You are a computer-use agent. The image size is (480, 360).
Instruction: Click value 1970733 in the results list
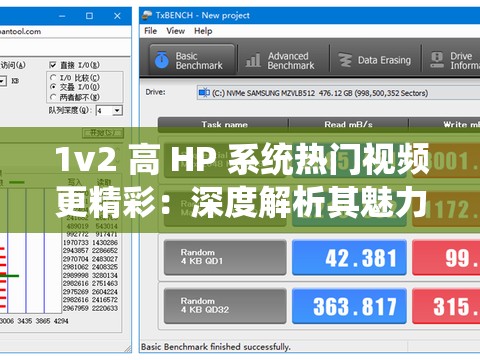click(x=76, y=242)
